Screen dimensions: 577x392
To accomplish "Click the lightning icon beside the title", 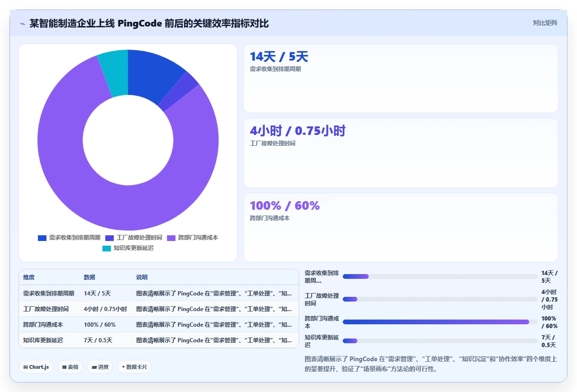I will [22, 23].
